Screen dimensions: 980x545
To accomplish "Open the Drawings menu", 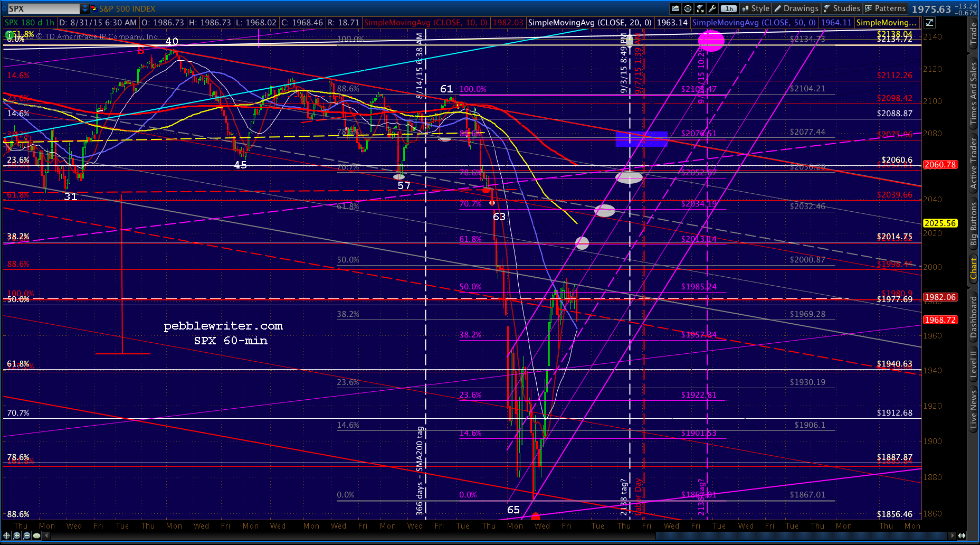I will [796, 8].
